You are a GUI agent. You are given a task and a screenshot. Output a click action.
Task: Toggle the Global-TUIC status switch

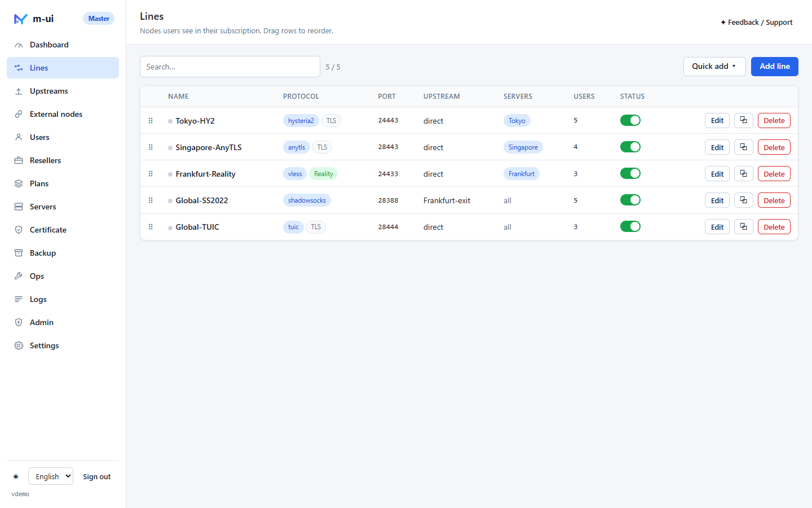pyautogui.click(x=630, y=226)
